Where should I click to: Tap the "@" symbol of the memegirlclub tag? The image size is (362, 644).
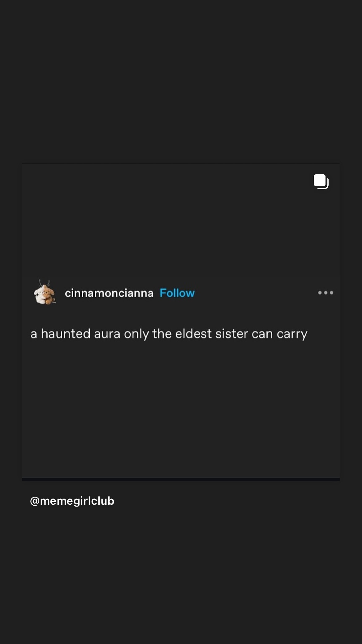[34, 501]
